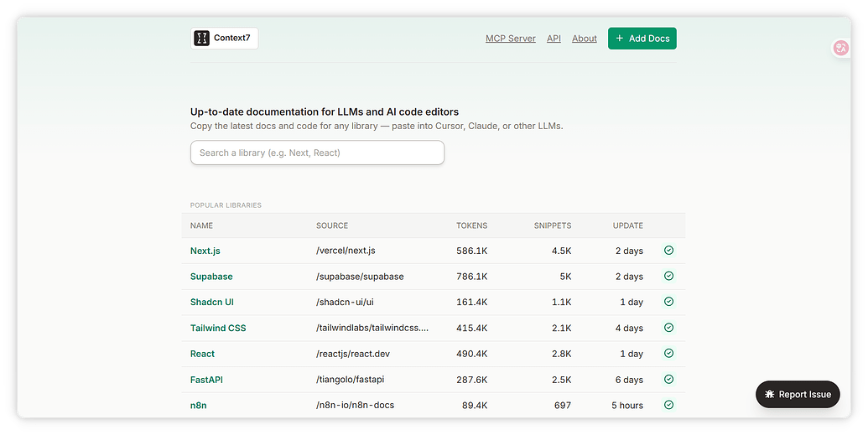The width and height of the screenshot is (868, 435).
Task: Click the Add Docs button
Action: [x=642, y=39]
